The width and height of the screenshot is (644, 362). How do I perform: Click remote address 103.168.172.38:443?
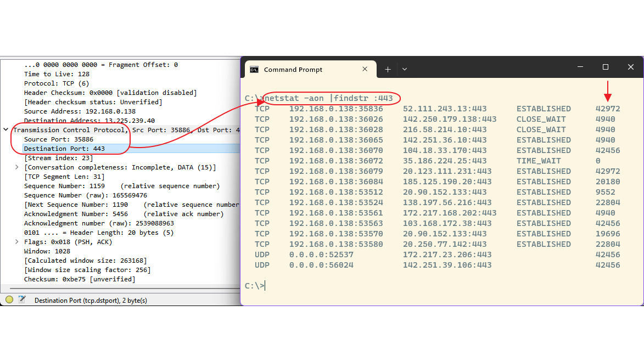447,223
